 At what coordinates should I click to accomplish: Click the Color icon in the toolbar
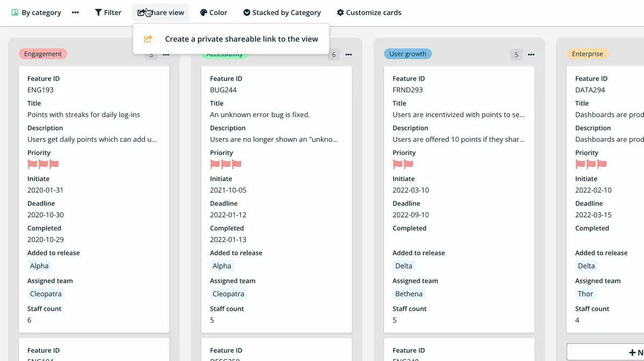click(203, 12)
